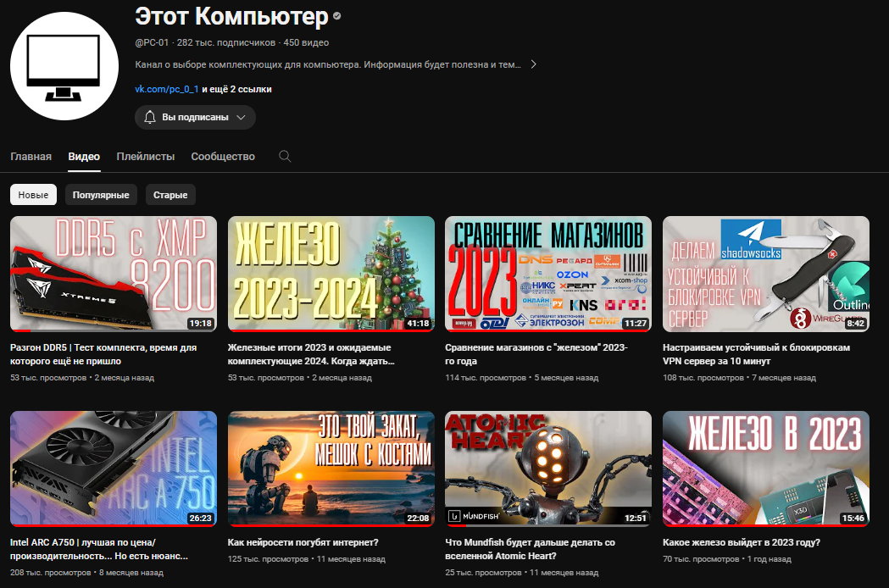Click title 'Что Mundfish будет дальше делать'
Viewport: 889px width, 588px height.
531,549
